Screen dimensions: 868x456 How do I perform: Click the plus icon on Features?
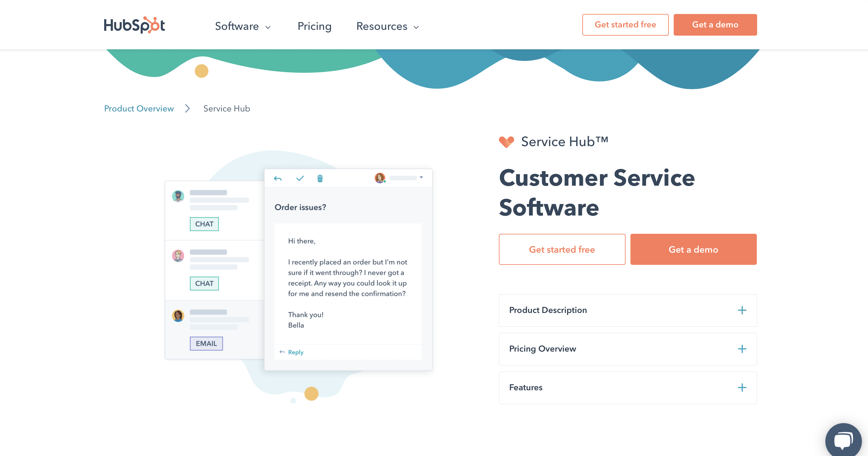point(742,388)
